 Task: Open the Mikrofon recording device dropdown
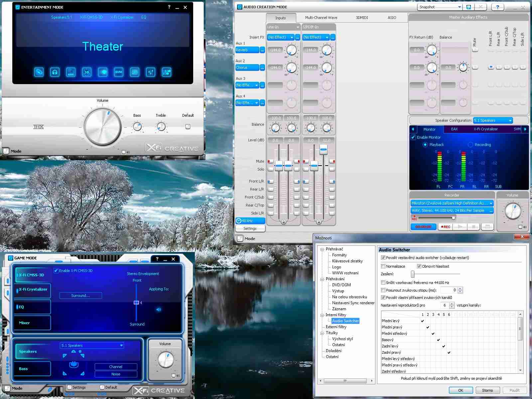[x=452, y=203]
